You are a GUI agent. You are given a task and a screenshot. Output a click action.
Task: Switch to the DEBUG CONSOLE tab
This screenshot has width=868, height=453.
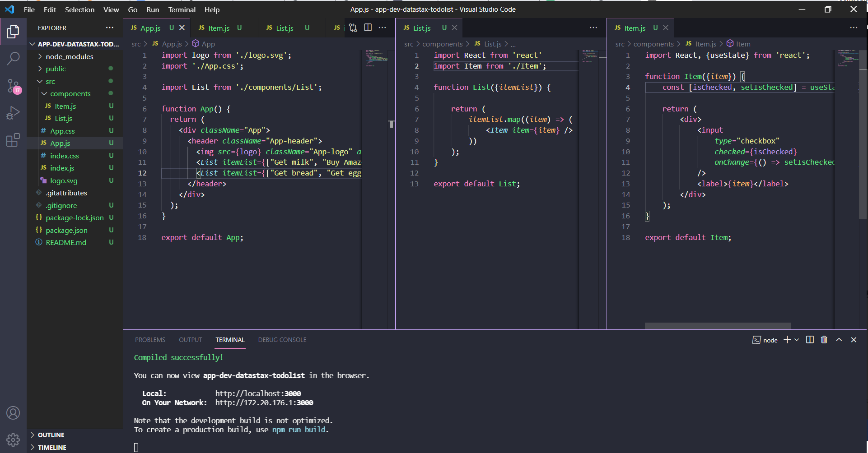282,340
